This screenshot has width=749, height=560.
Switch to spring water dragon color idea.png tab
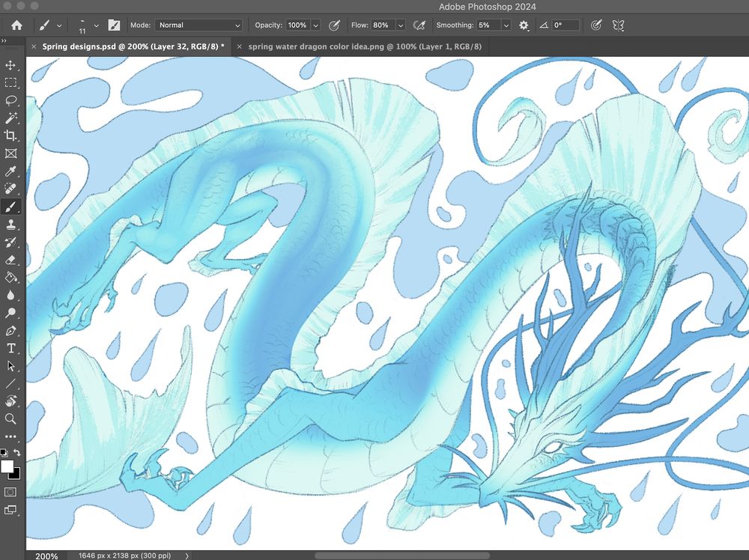pyautogui.click(x=364, y=46)
